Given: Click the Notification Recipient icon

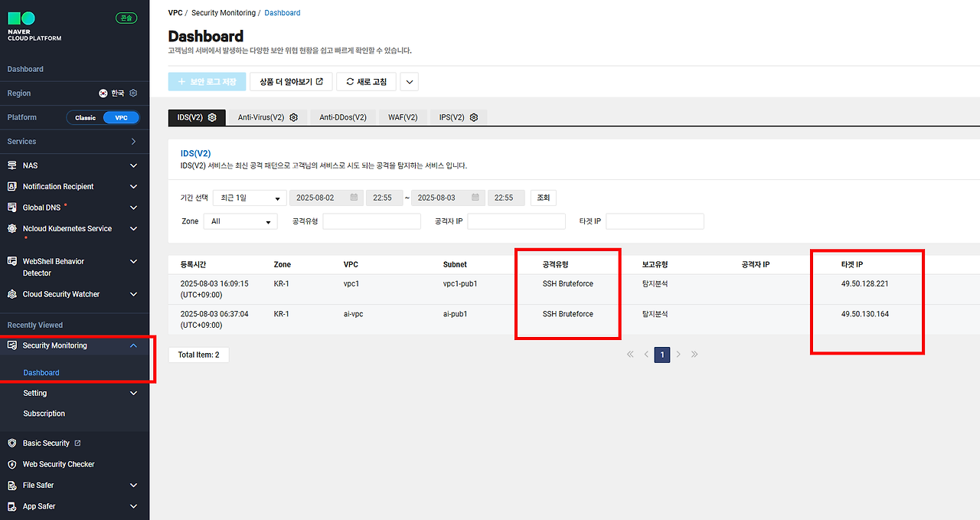Looking at the screenshot, I should pyautogui.click(x=11, y=186).
